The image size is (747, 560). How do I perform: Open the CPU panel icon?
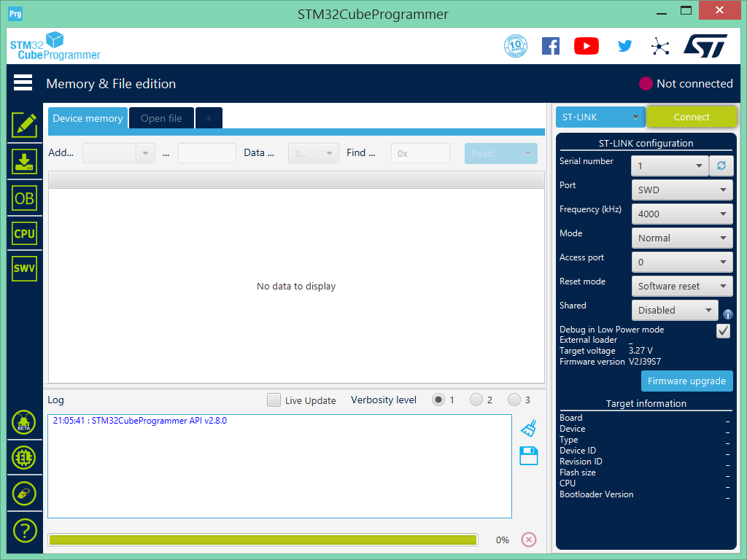point(24,234)
